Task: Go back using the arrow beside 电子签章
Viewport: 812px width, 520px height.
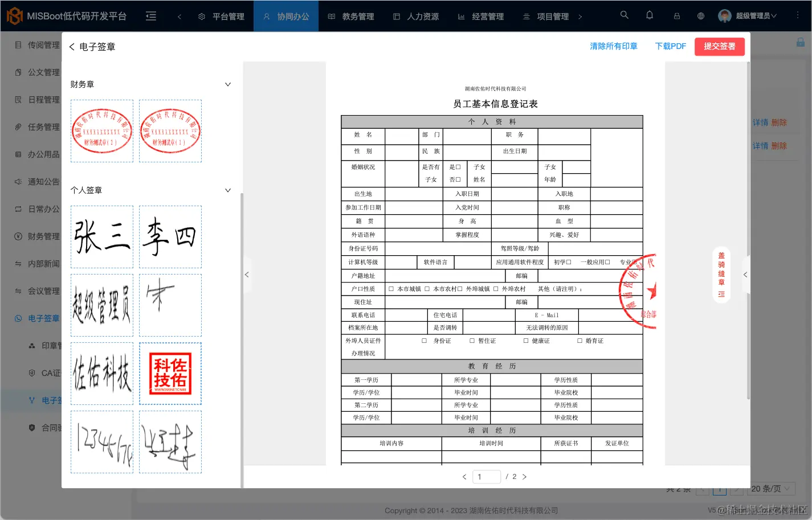Action: pyautogui.click(x=72, y=47)
